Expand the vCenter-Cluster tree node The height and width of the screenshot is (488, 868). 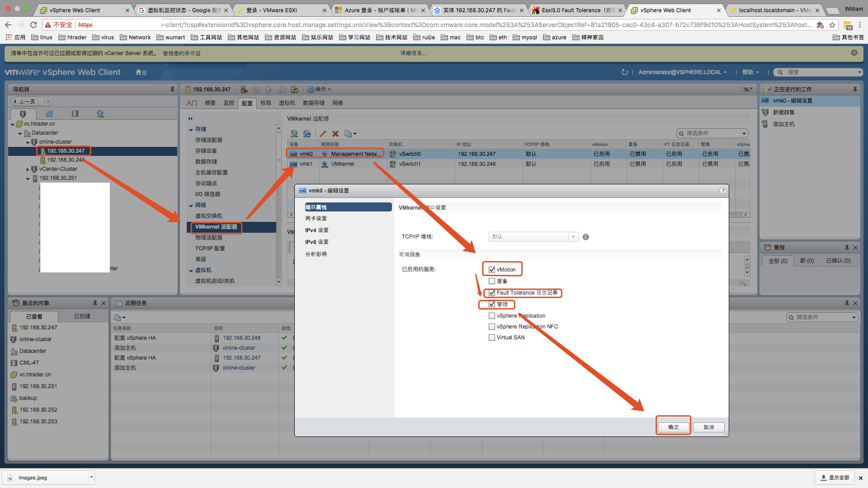pos(28,169)
